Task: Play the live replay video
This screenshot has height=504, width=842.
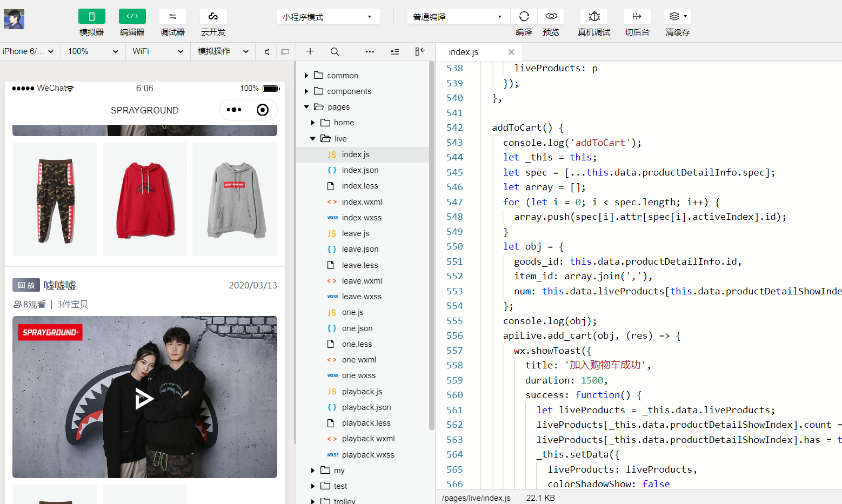Action: click(x=144, y=399)
